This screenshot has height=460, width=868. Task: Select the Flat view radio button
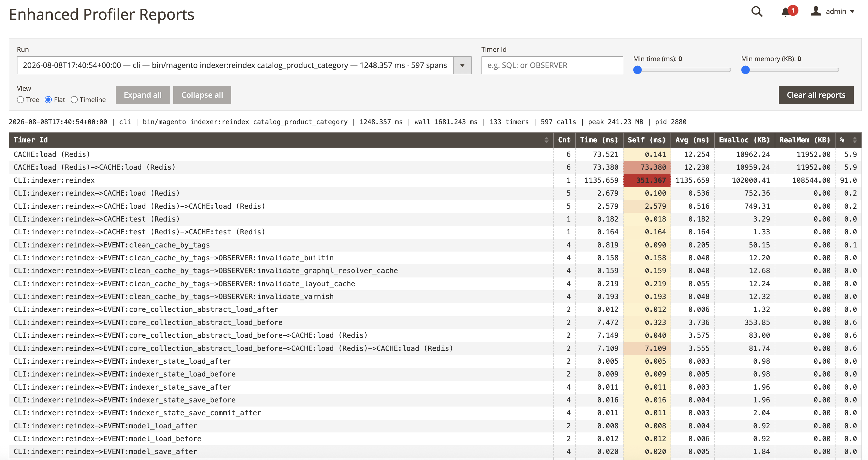coord(48,100)
